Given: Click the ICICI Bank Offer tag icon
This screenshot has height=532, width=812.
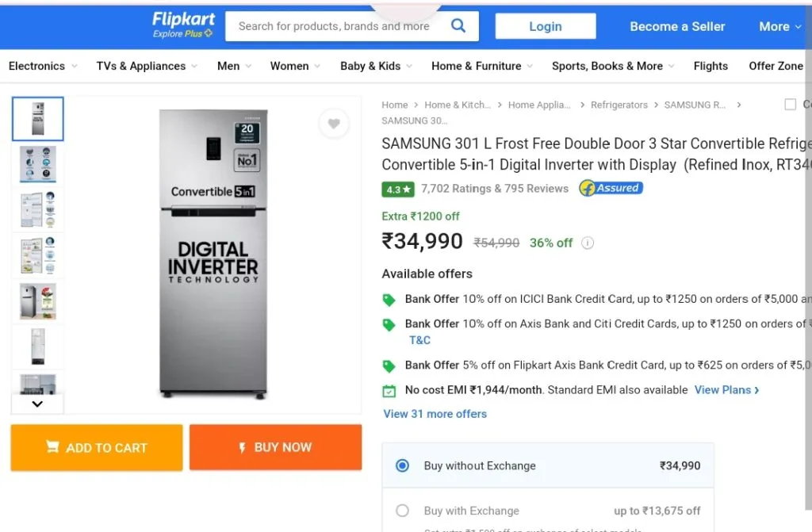Looking at the screenshot, I should (x=389, y=300).
